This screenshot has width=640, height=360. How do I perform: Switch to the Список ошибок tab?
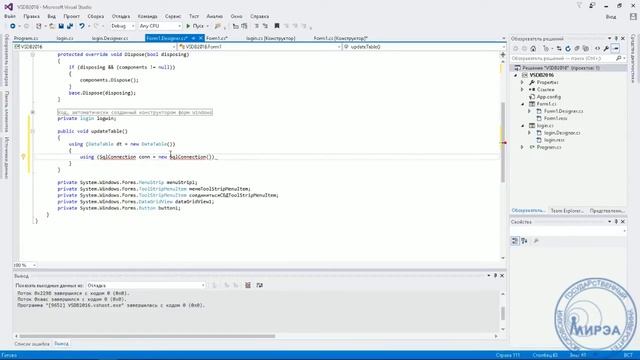pyautogui.click(x=32, y=344)
